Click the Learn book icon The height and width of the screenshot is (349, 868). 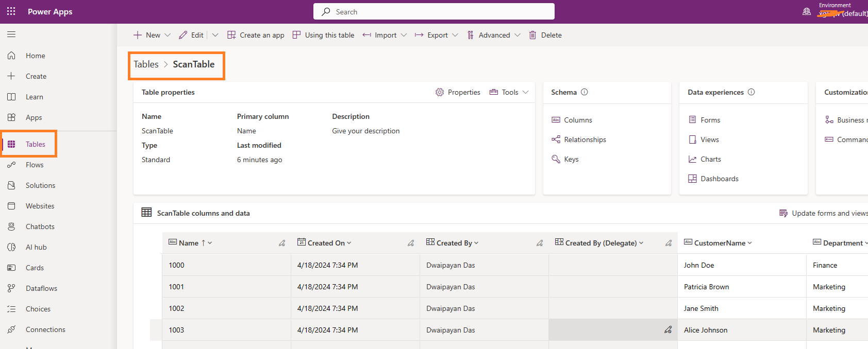11,97
